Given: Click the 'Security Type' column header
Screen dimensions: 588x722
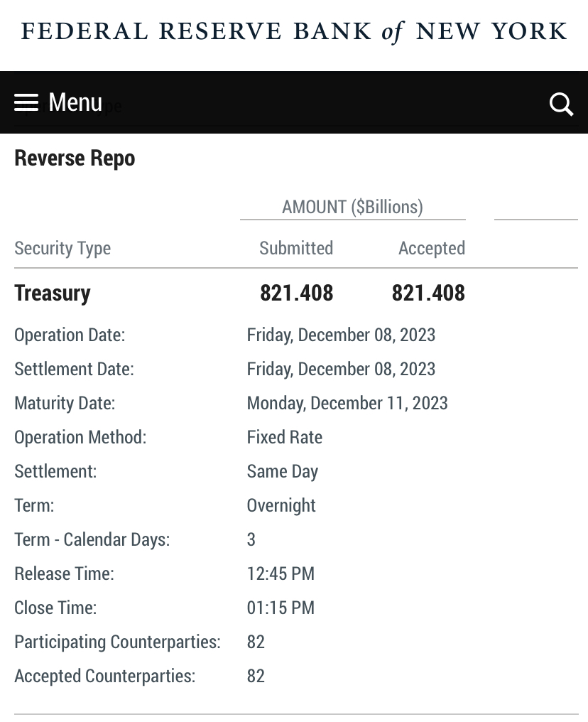Looking at the screenshot, I should pyautogui.click(x=62, y=248).
